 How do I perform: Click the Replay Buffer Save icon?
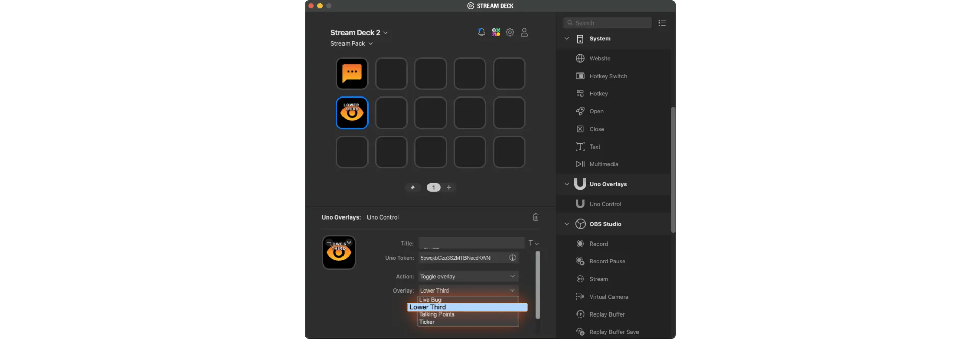coord(580,332)
